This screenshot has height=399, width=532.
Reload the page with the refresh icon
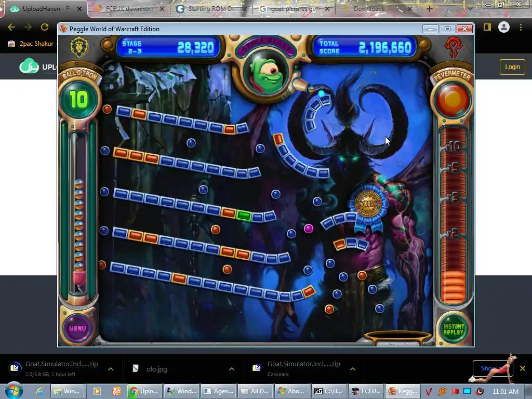coord(45,27)
